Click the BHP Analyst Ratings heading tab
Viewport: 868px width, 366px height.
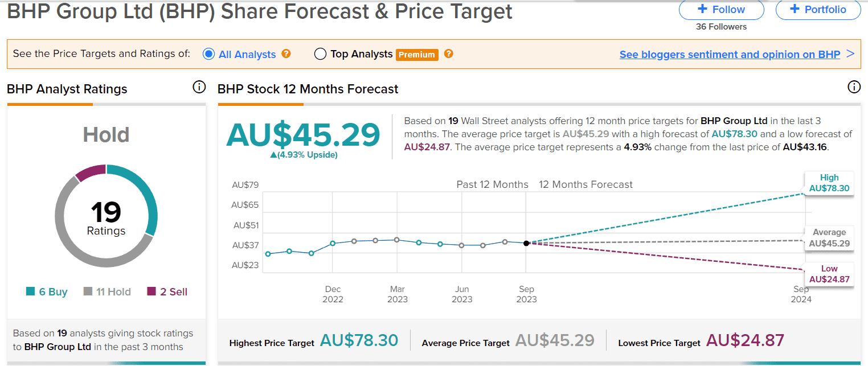click(67, 89)
